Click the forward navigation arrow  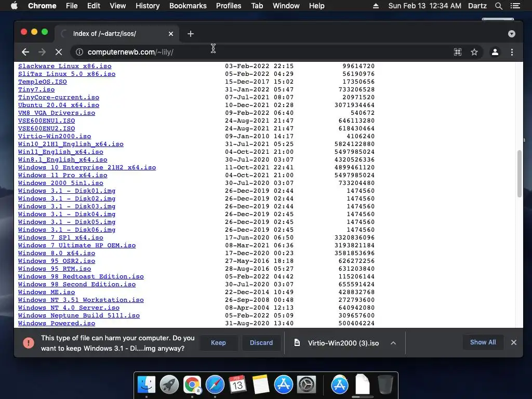42,52
